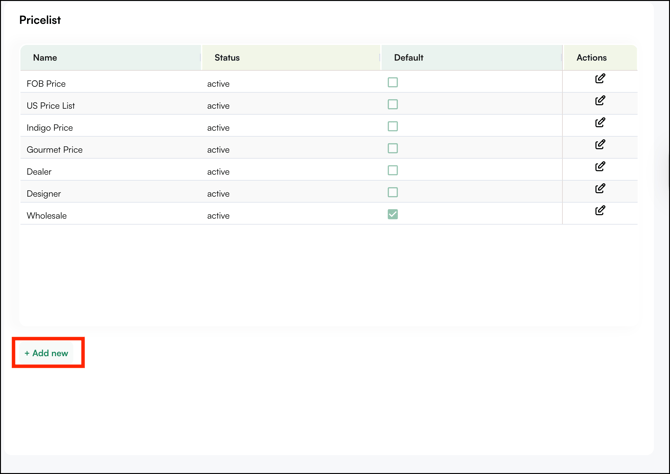Set FOB Price as default

click(393, 83)
